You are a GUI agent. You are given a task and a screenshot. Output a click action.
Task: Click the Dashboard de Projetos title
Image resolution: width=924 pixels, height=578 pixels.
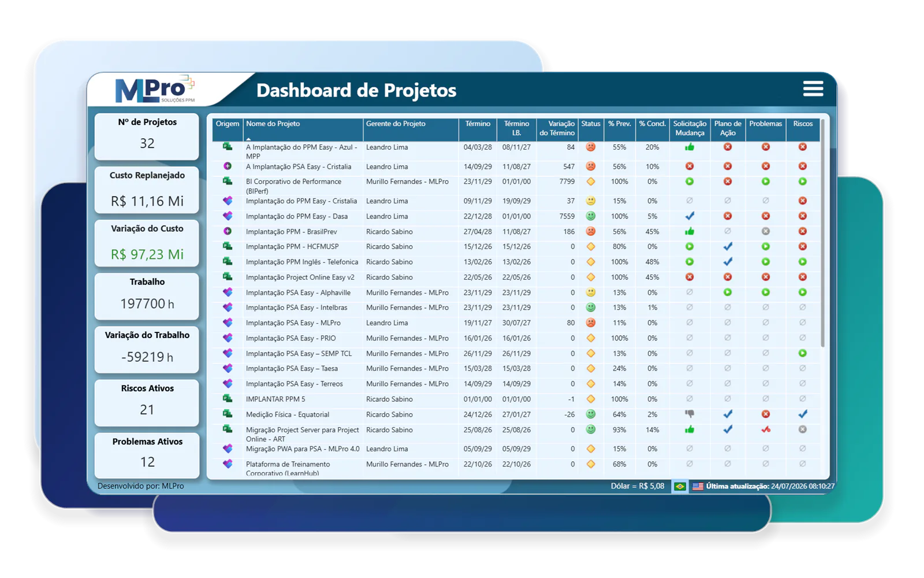(x=356, y=90)
